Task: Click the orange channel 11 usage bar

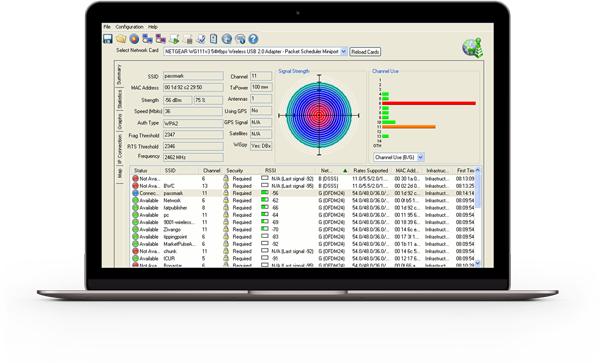Action: 409,127
